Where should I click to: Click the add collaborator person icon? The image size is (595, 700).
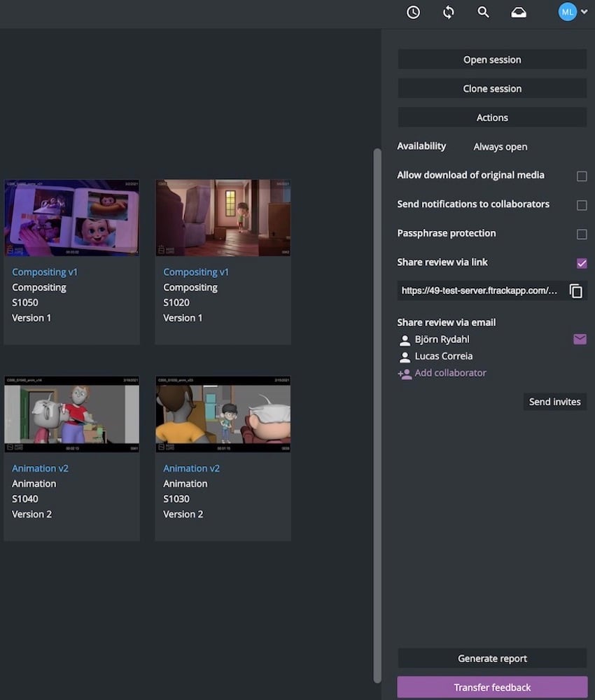405,374
